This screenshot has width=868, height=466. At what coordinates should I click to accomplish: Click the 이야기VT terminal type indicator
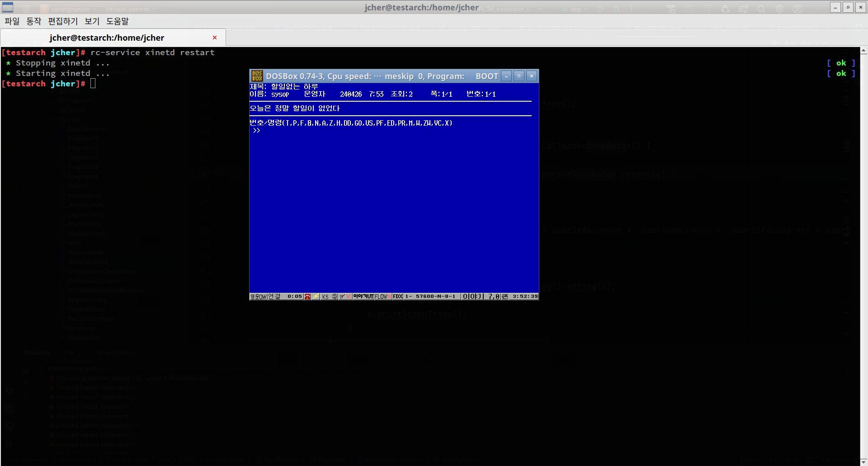click(363, 297)
